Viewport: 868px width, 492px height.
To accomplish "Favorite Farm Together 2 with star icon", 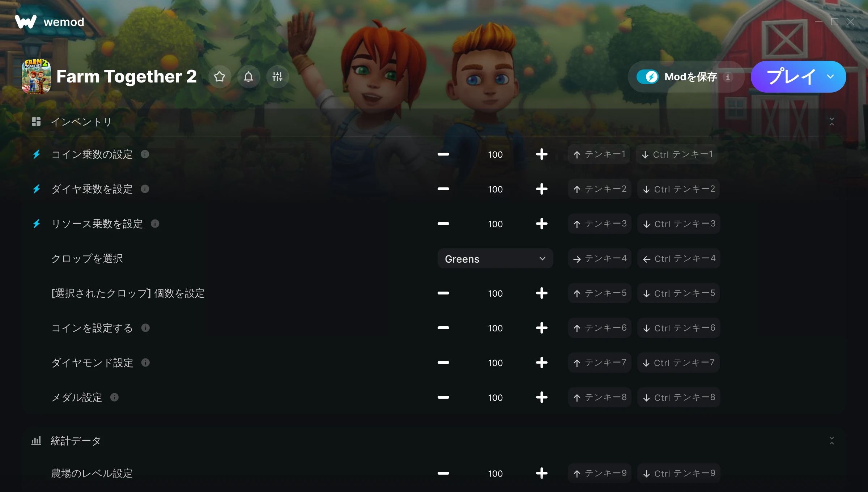I will 220,77.
